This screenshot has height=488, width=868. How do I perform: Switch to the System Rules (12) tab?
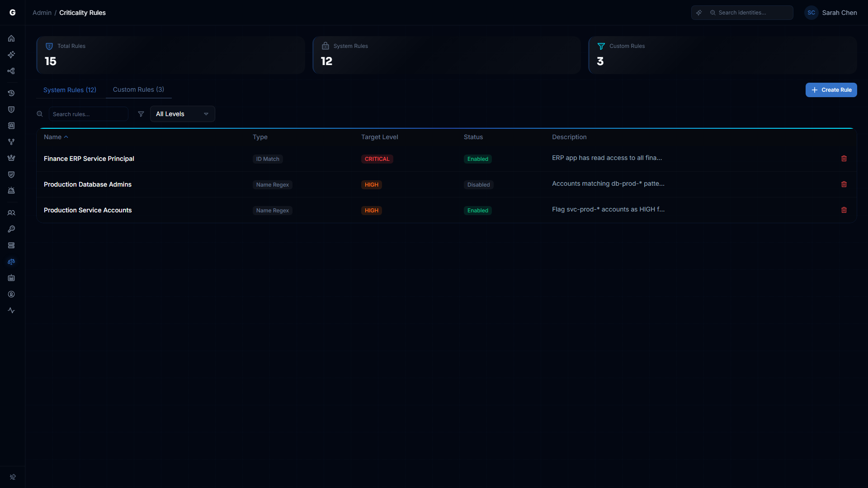(70, 90)
